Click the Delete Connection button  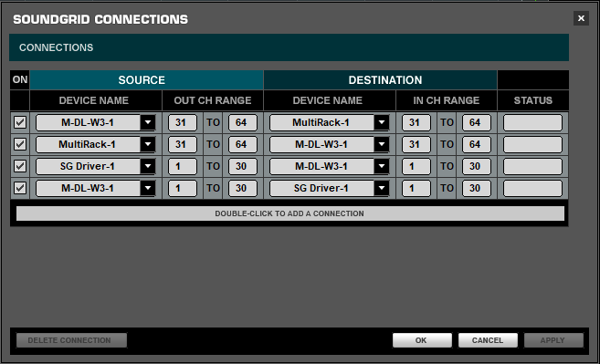coord(71,340)
